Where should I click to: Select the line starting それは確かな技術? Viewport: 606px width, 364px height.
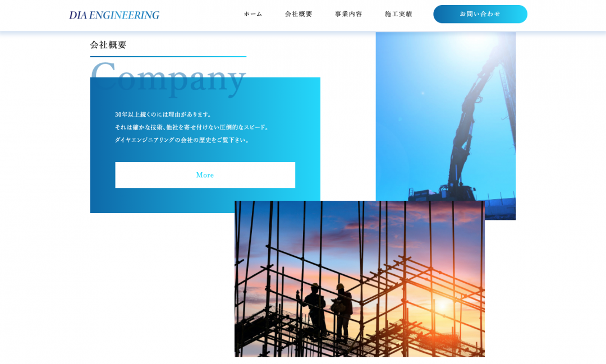click(192, 127)
